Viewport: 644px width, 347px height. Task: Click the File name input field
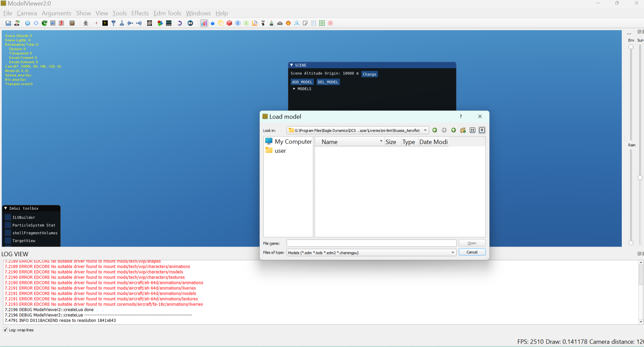point(372,243)
